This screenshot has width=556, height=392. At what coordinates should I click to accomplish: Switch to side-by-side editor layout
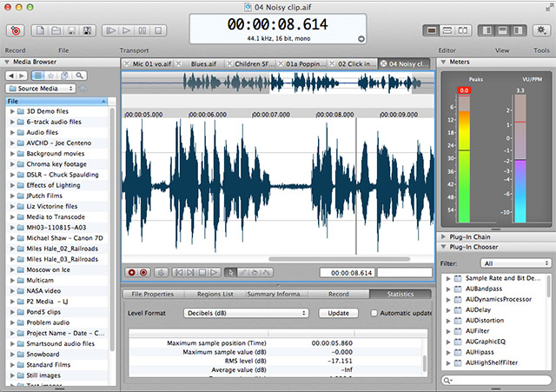pyautogui.click(x=463, y=30)
